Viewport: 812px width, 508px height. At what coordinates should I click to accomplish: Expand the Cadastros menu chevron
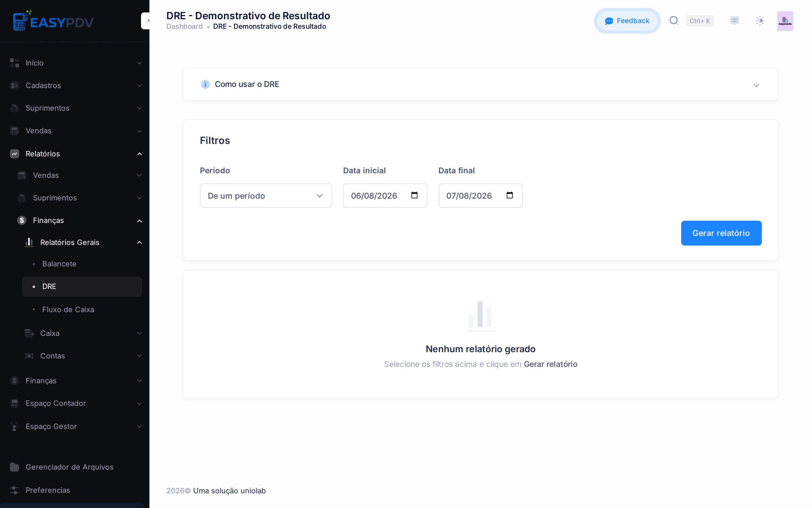coord(140,85)
